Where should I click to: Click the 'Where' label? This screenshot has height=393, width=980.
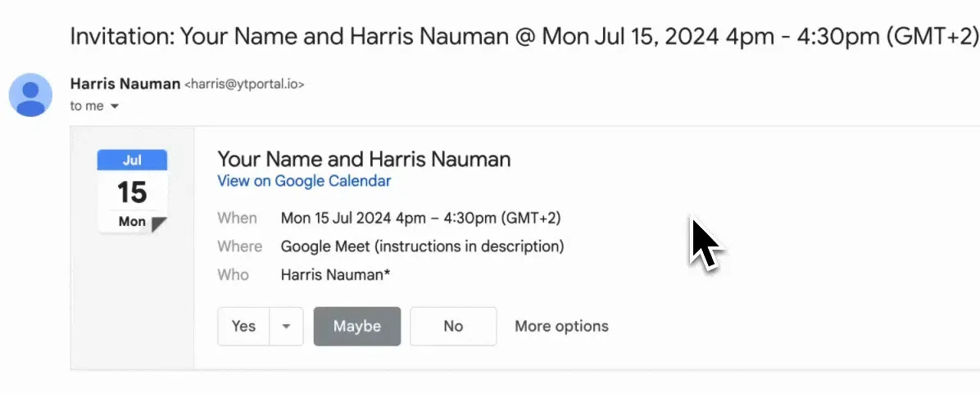239,246
